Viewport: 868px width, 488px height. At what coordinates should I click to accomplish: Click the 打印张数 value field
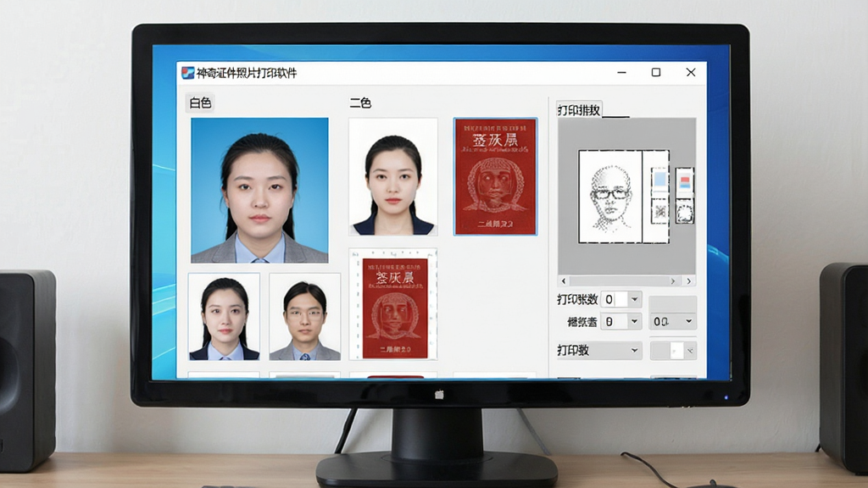pyautogui.click(x=615, y=299)
